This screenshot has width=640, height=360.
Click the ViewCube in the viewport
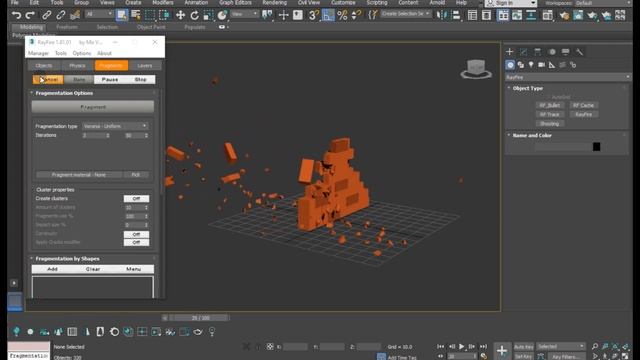coord(476,69)
